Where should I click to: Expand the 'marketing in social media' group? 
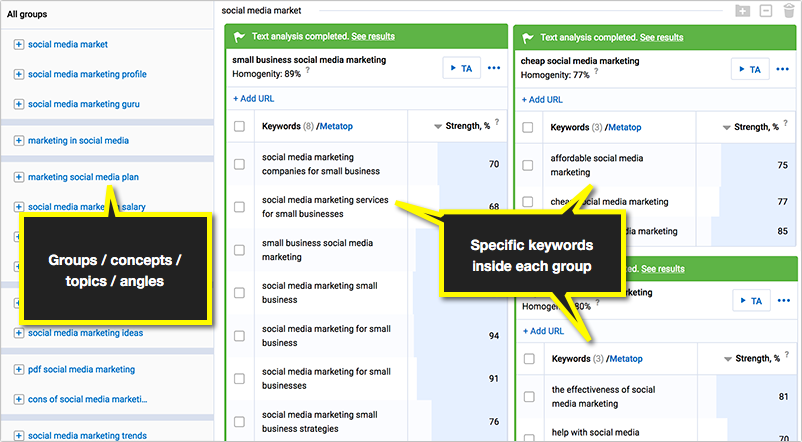coord(20,141)
